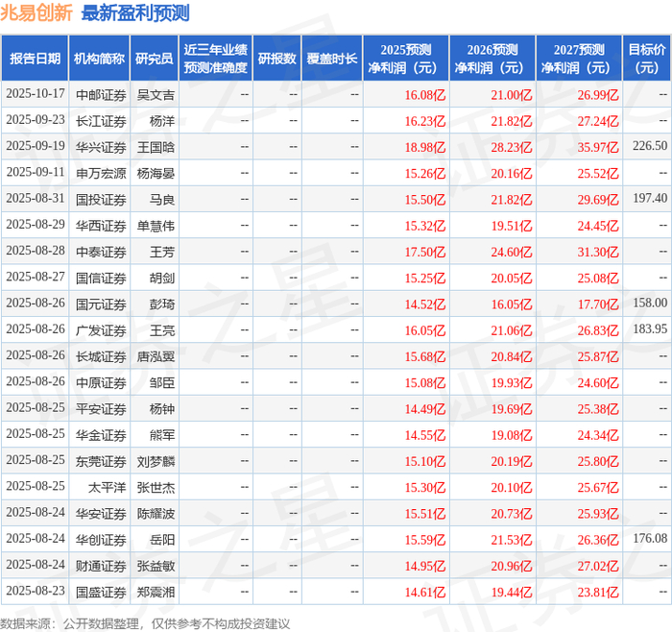Click the 报告日期 column header
Image resolution: width=672 pixels, height=632 pixels.
click(x=35, y=59)
